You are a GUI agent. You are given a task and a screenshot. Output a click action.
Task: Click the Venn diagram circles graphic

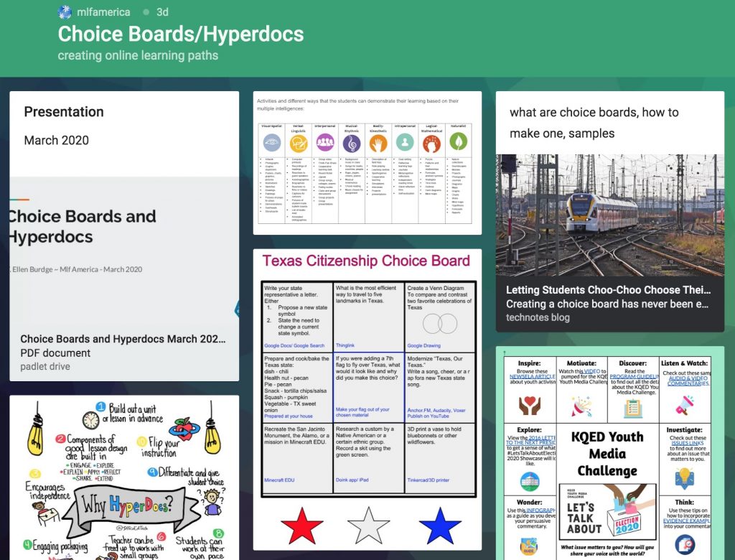(x=440, y=324)
